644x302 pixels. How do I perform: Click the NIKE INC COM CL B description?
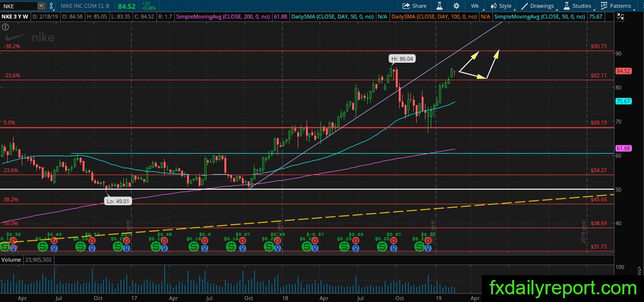pos(85,6)
